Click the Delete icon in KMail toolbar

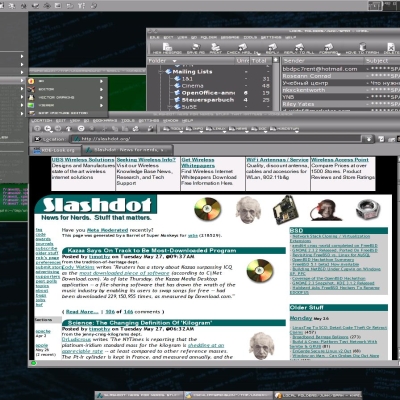click(390, 47)
